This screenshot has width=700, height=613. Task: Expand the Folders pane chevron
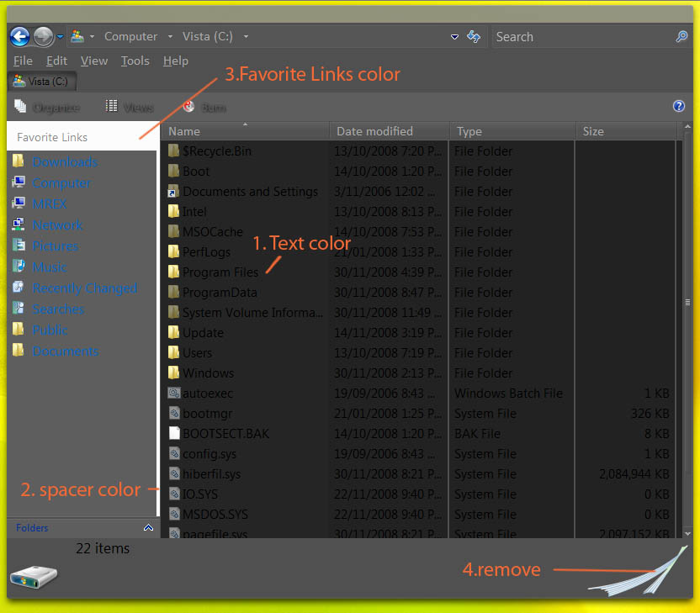tap(148, 528)
